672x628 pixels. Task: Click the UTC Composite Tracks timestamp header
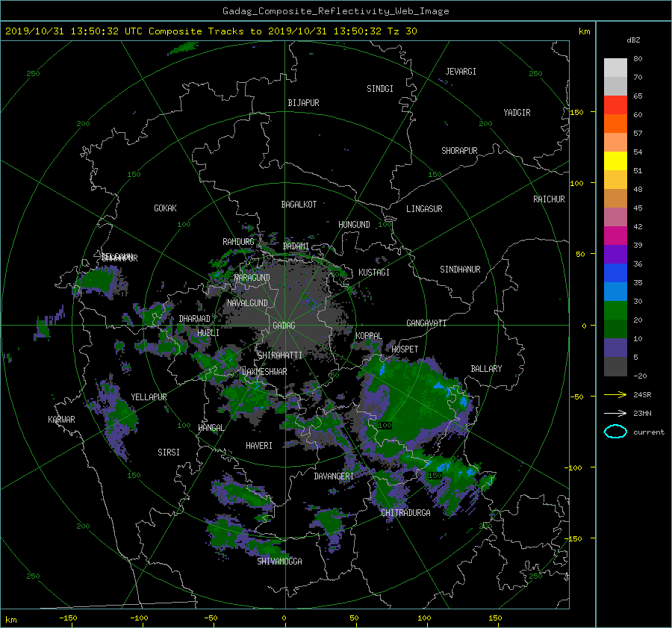tap(211, 31)
